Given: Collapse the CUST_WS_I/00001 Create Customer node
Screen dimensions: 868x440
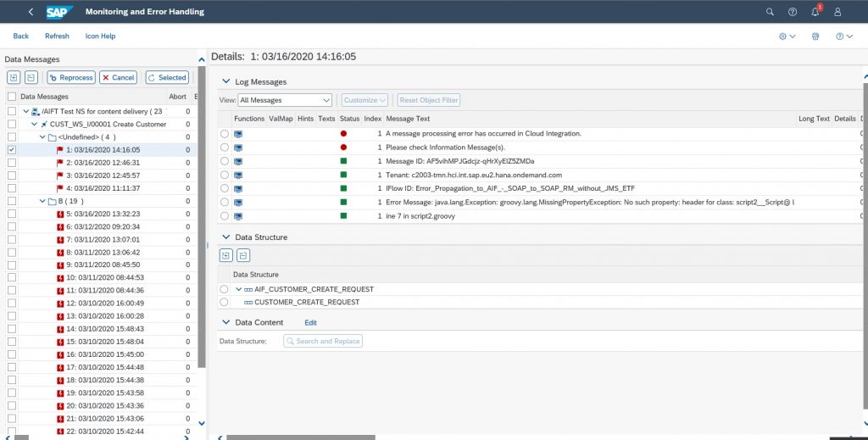Looking at the screenshot, I should 34,125.
